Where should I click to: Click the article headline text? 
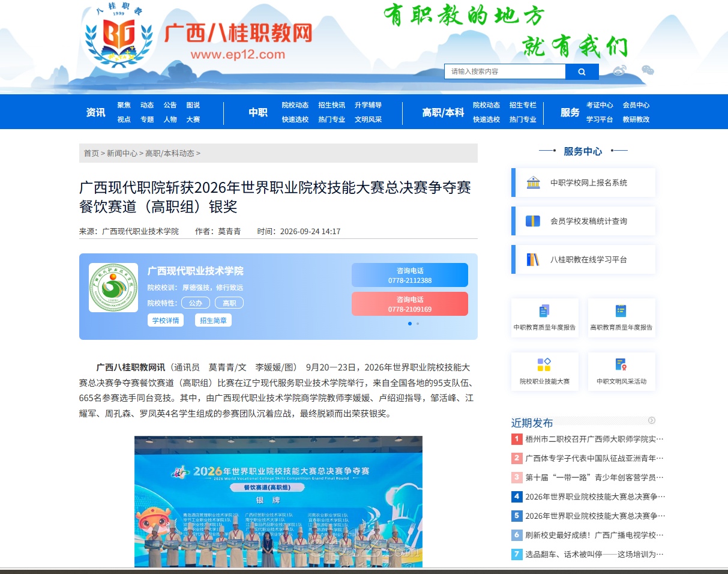point(275,197)
